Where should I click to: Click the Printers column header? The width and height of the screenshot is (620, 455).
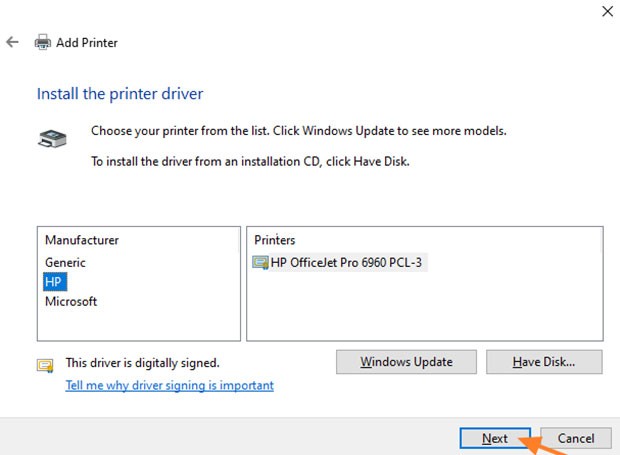point(275,240)
